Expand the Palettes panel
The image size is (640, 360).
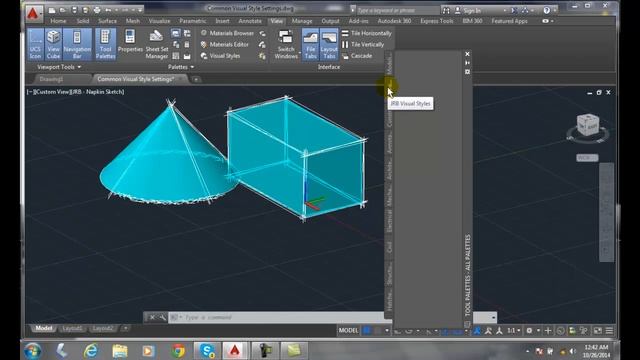pyautogui.click(x=181, y=67)
